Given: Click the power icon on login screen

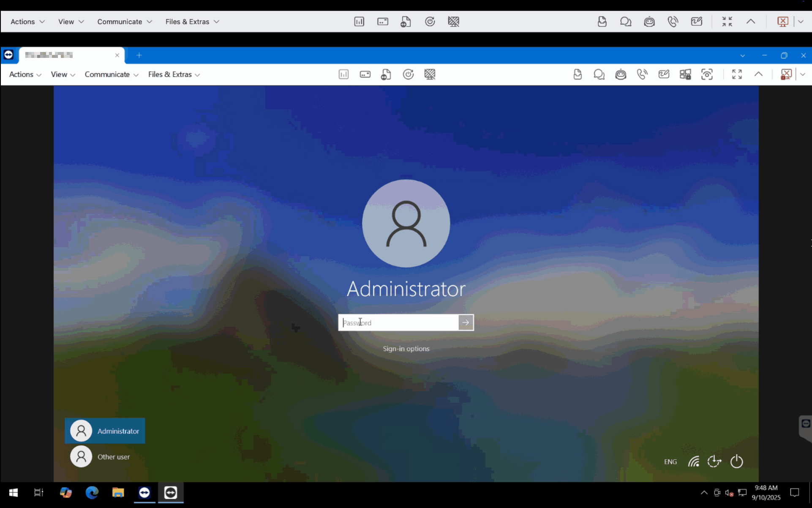Looking at the screenshot, I should 736,461.
